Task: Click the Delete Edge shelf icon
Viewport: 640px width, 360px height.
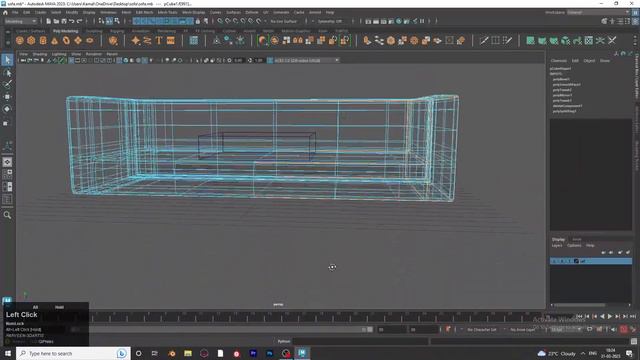Action: click(x=612, y=40)
